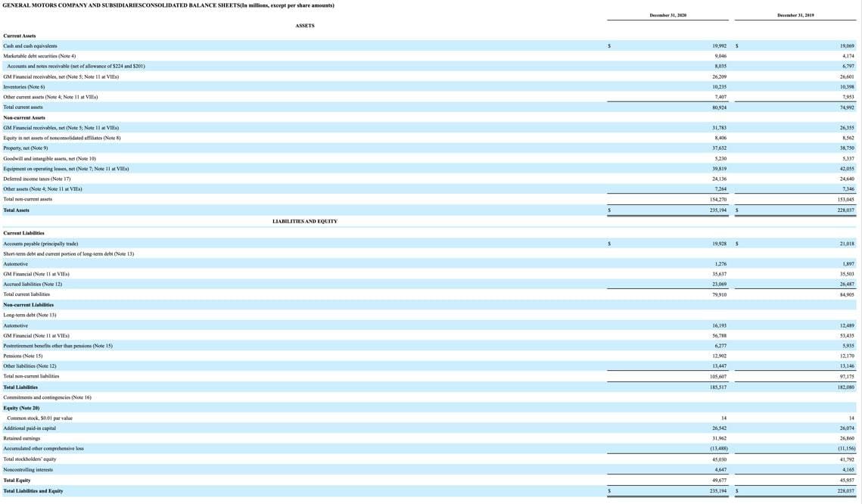The image size is (862, 504).
Task: Click the 'Equity (Note 20)' heading
Action: coord(21,408)
